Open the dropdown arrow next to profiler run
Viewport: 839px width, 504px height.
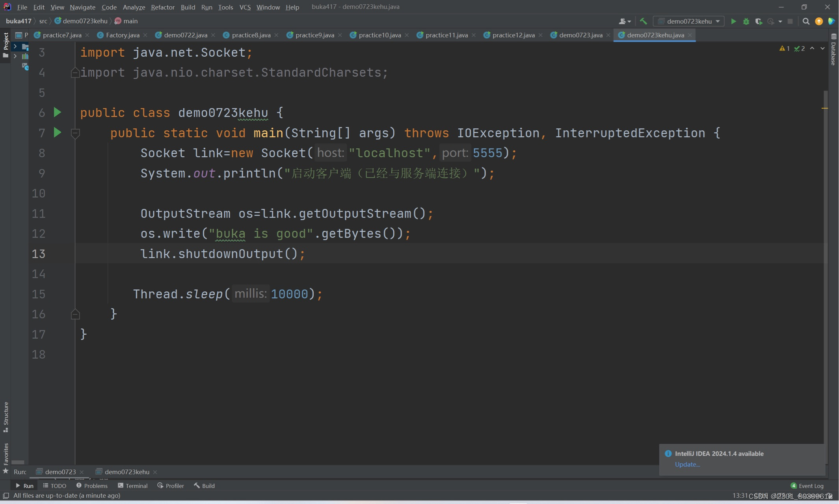(780, 21)
